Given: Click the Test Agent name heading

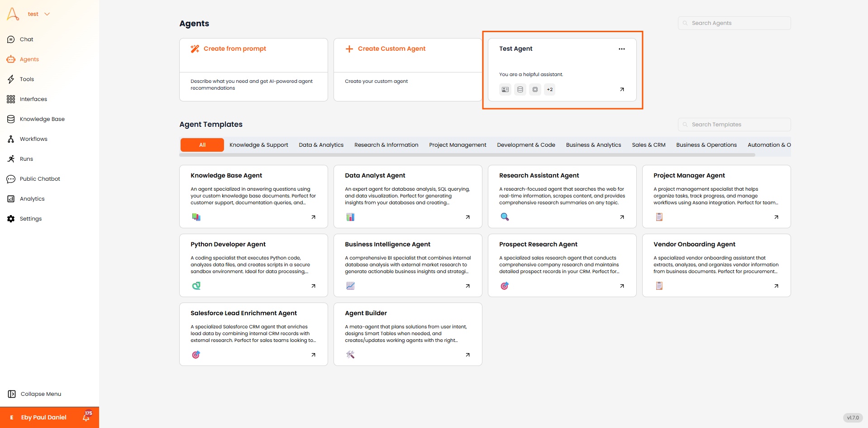Looking at the screenshot, I should click(515, 49).
